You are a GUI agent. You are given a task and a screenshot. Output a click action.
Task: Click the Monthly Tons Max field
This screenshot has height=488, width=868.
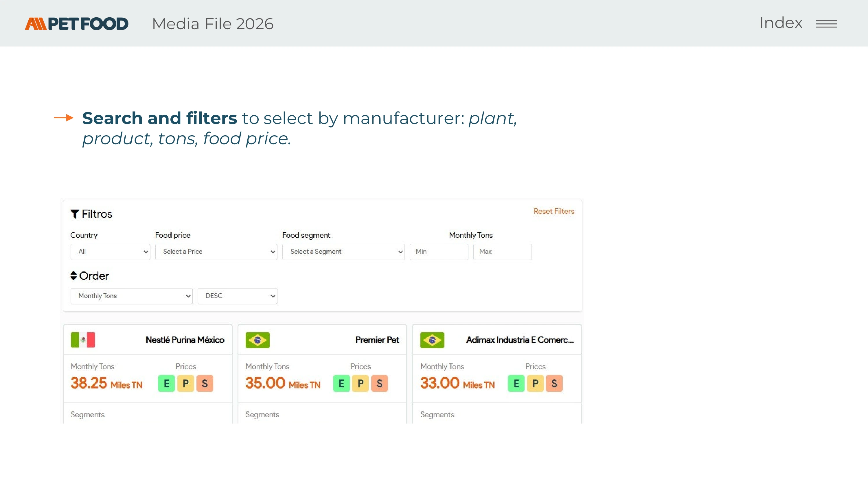pyautogui.click(x=502, y=252)
